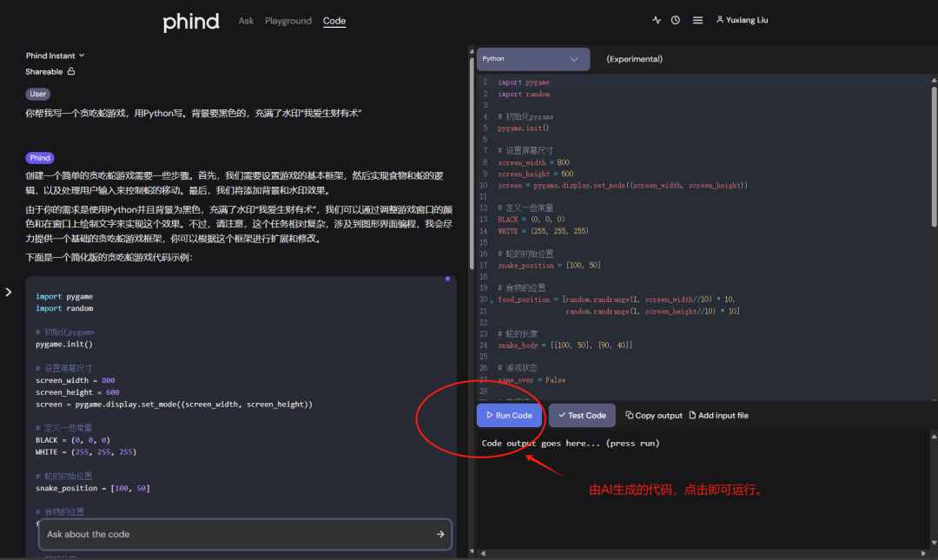938x560 pixels.
Task: Submit question with the arrow icon
Action: [440, 534]
